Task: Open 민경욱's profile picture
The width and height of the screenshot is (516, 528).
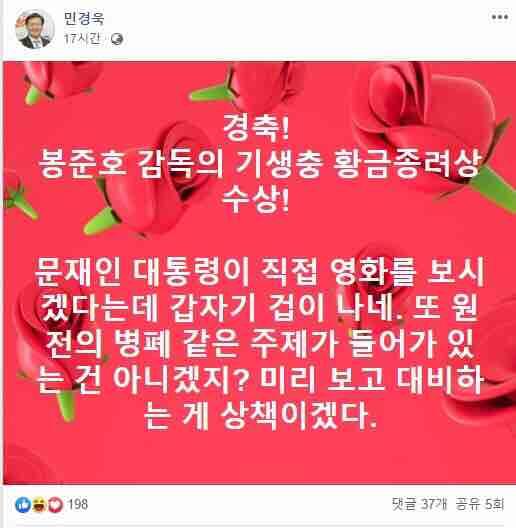Action: click(x=35, y=29)
